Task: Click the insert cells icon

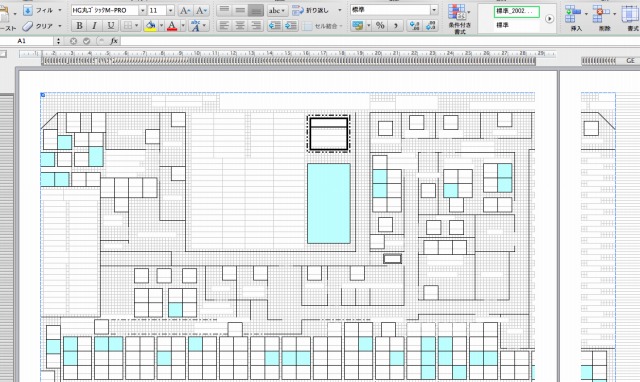Action: [576, 18]
